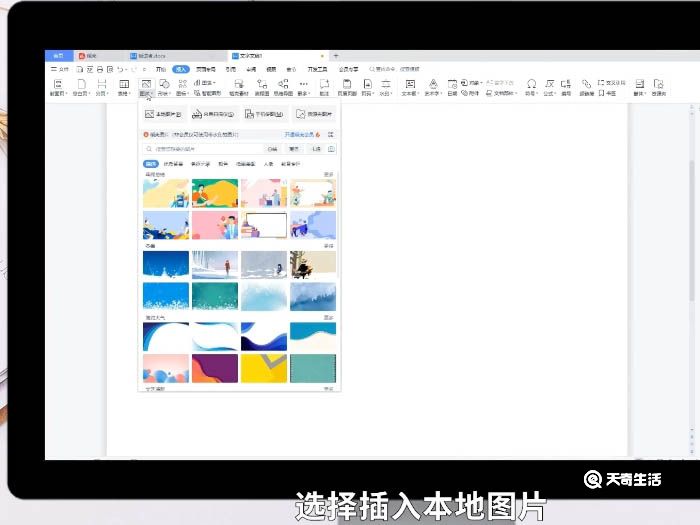Image resolution: width=700 pixels, height=525 pixels.
Task: Select the yellow thumbnail with gray chevron
Action: 264,368
